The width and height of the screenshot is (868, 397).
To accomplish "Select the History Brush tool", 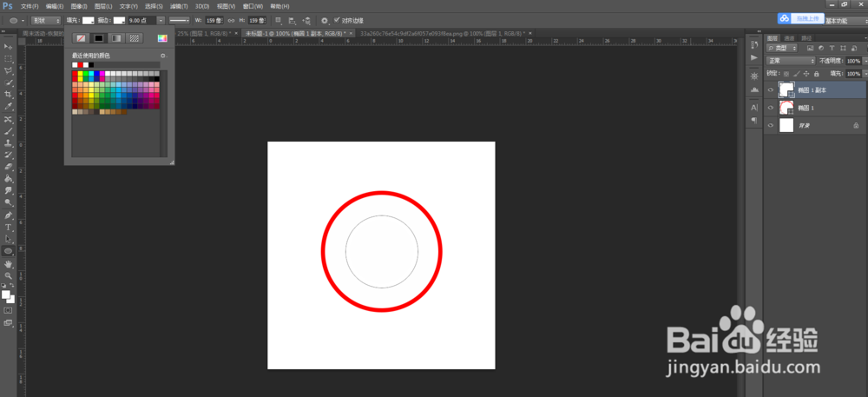I will click(x=9, y=155).
